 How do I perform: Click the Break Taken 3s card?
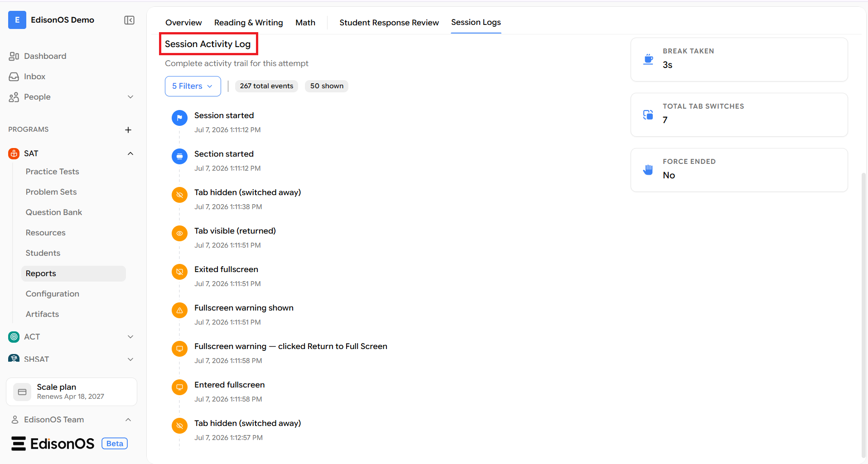[739, 60]
